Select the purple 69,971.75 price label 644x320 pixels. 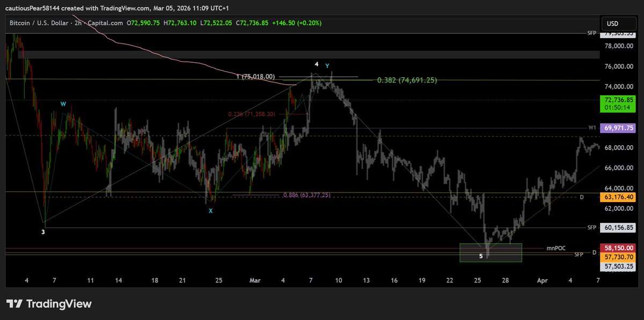coord(619,128)
